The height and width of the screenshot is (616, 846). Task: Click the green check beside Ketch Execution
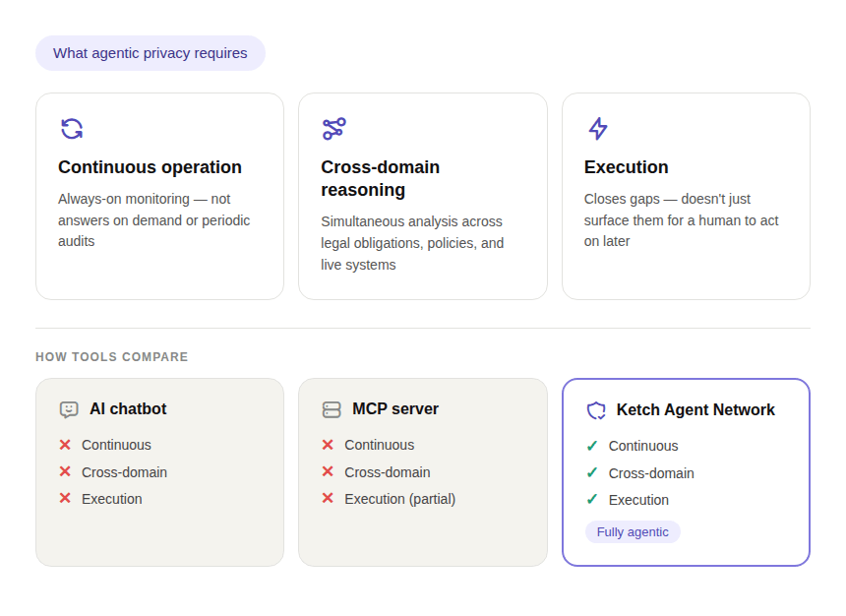click(592, 499)
